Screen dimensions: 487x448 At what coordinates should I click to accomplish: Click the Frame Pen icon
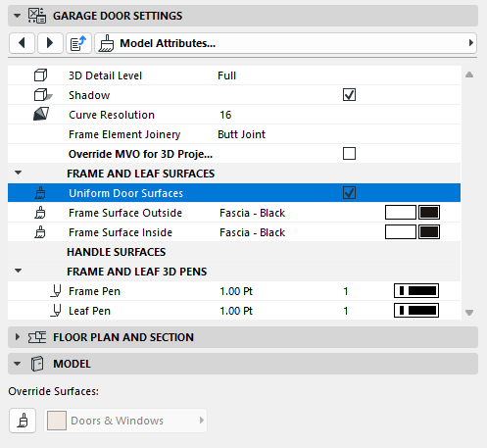pyautogui.click(x=56, y=291)
